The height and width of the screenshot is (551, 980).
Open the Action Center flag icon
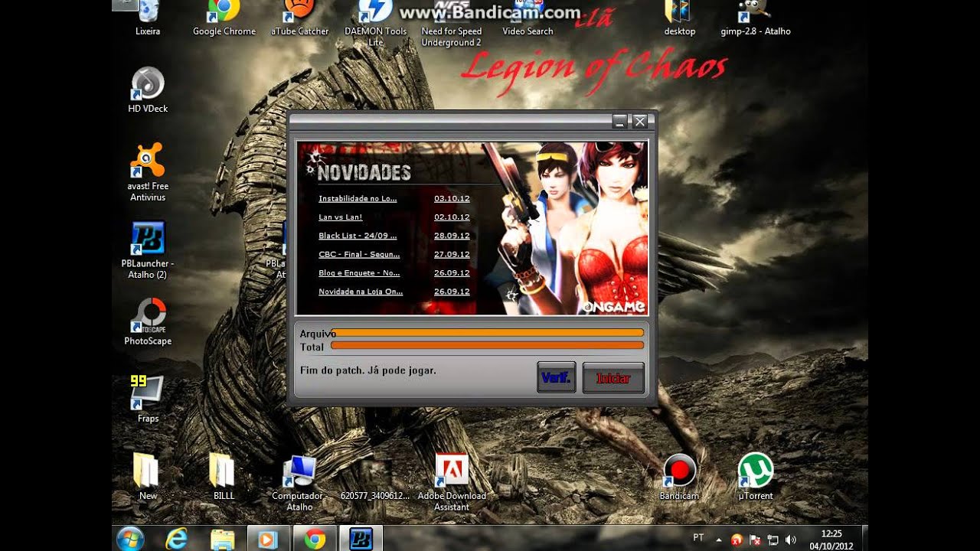tap(755, 540)
